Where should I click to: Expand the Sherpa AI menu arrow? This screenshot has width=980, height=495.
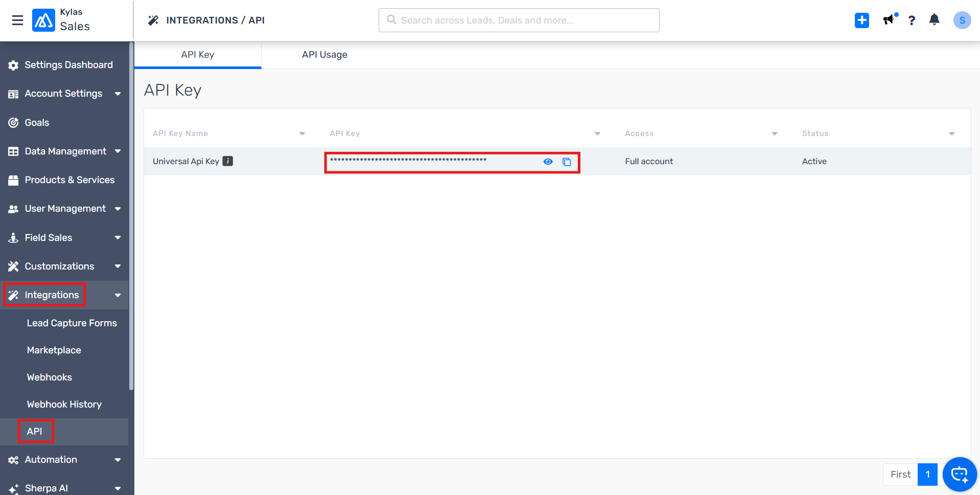tap(118, 488)
